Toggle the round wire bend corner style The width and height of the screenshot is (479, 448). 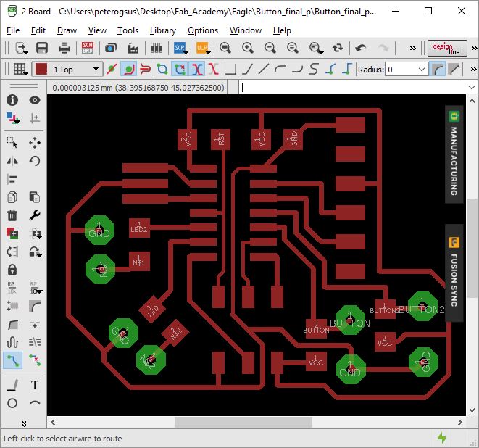pos(437,70)
